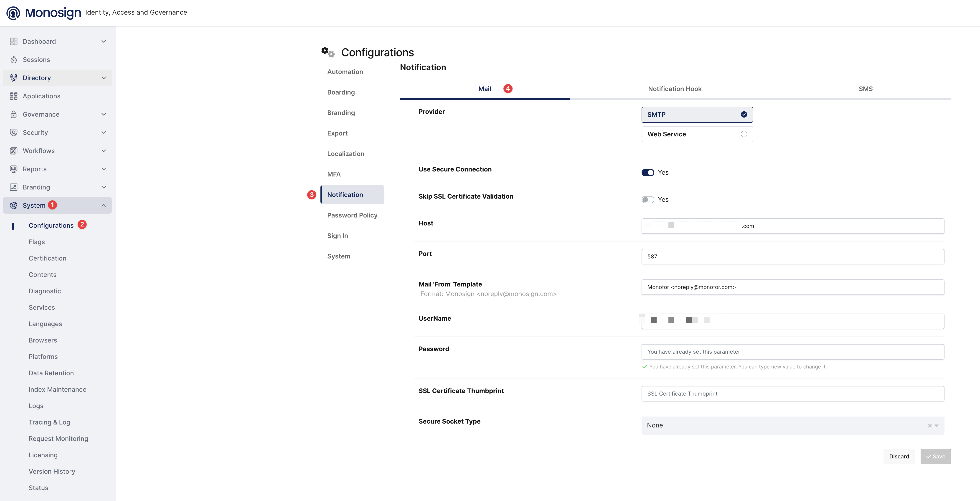Click the Security shield icon

point(14,133)
